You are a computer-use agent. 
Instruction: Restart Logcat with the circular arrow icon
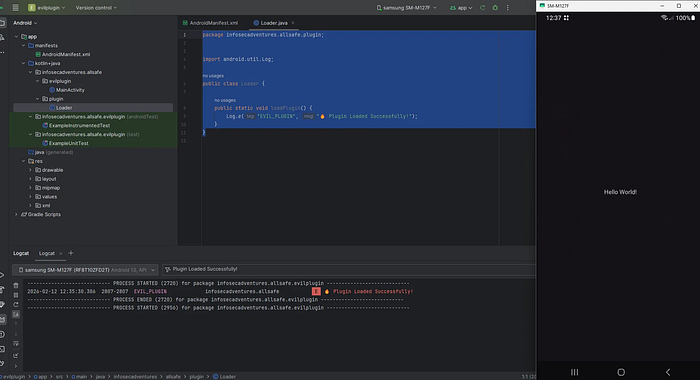pyautogui.click(x=16, y=305)
